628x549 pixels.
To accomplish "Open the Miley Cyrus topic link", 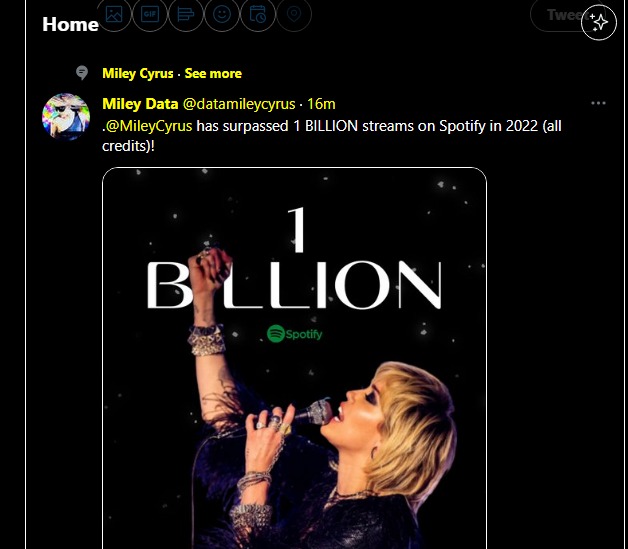I will [138, 73].
